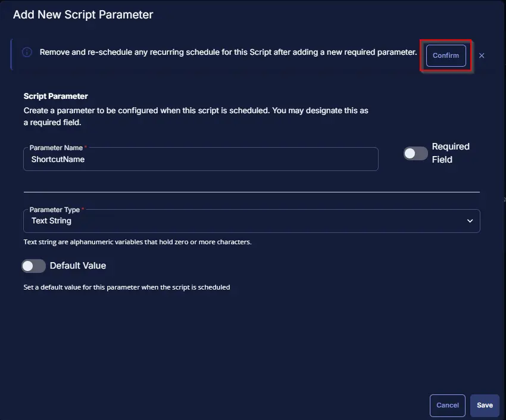Viewport: 506px width, 420px height.
Task: Open the Parameter Type Text String dropdown
Action: 252,221
